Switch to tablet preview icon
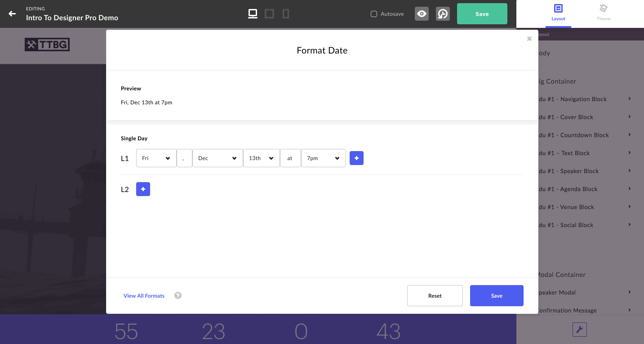Image resolution: width=644 pixels, height=344 pixels. [x=270, y=14]
